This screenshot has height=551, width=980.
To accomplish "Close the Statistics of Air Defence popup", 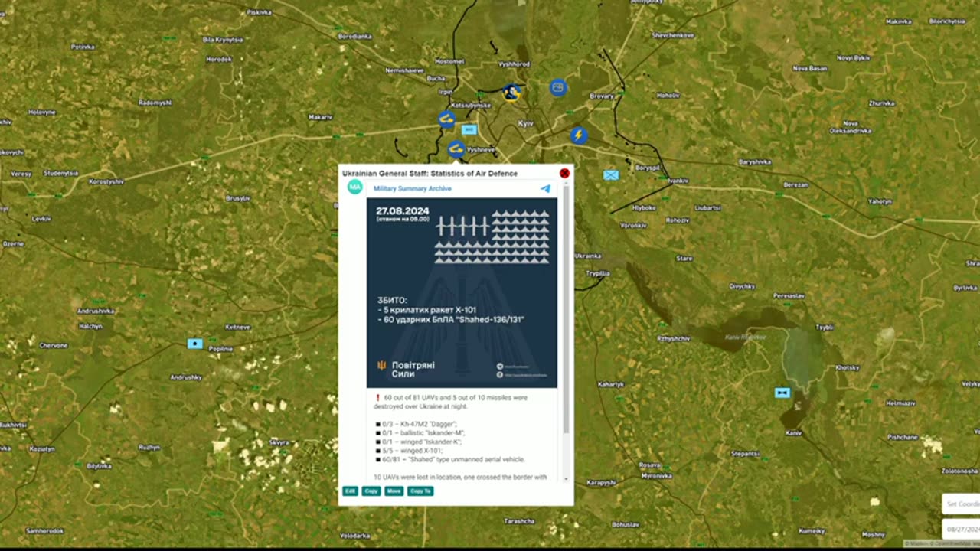I will pyautogui.click(x=564, y=174).
